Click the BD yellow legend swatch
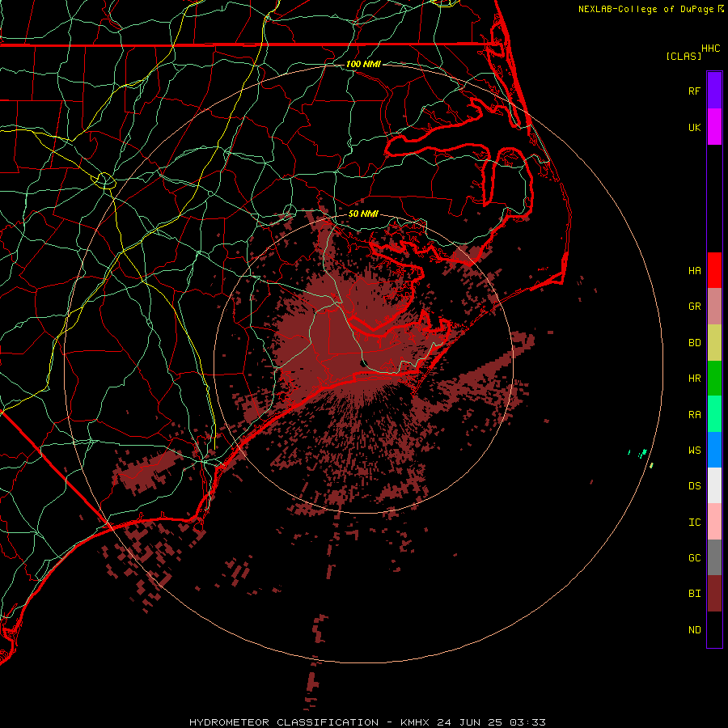Screen dimensions: 728x728 click(x=714, y=343)
